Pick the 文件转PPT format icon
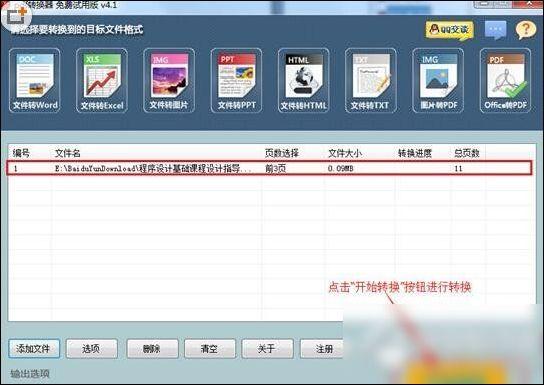 pyautogui.click(x=236, y=80)
